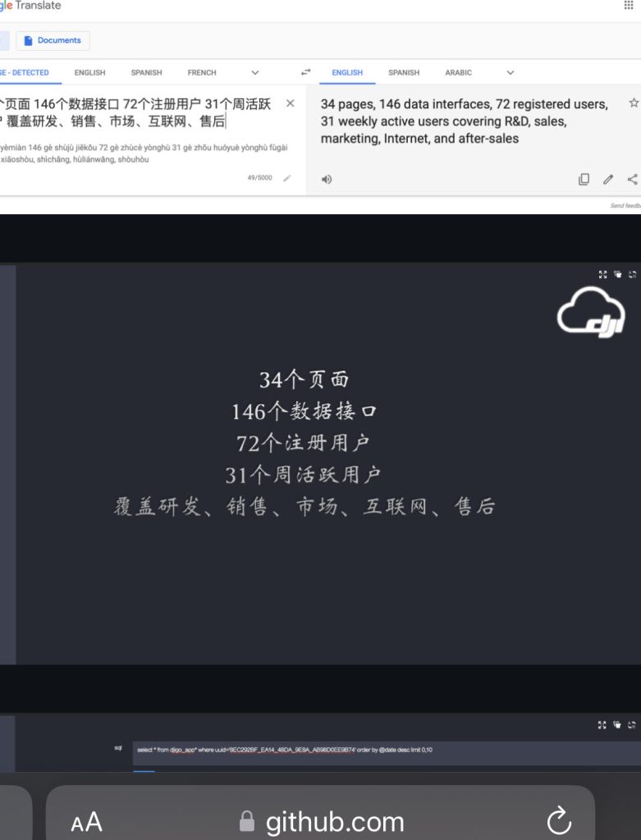Select Arabic as the target language
The height and width of the screenshot is (840, 641).
tap(458, 72)
